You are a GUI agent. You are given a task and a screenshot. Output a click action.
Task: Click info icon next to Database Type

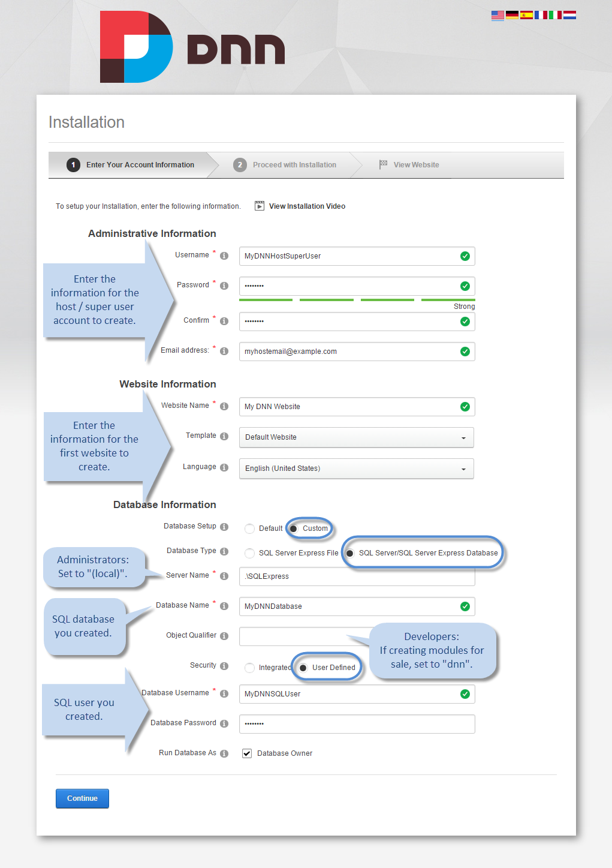[224, 551]
